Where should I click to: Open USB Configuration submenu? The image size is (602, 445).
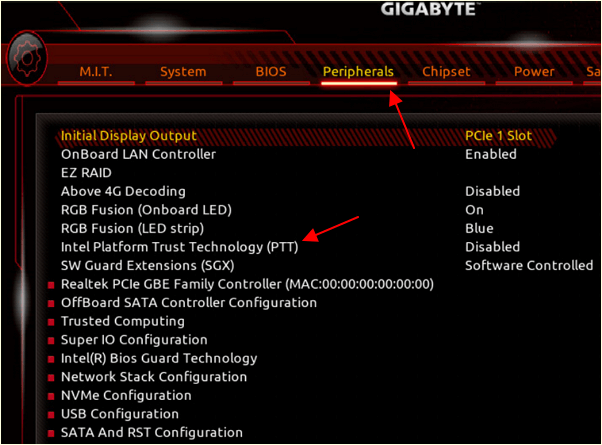click(120, 414)
